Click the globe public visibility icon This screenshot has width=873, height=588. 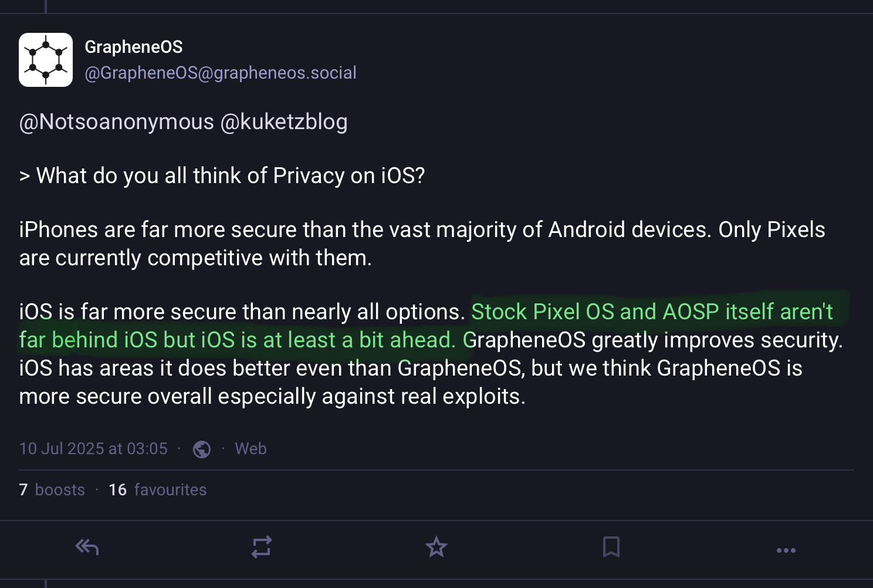coord(202,450)
